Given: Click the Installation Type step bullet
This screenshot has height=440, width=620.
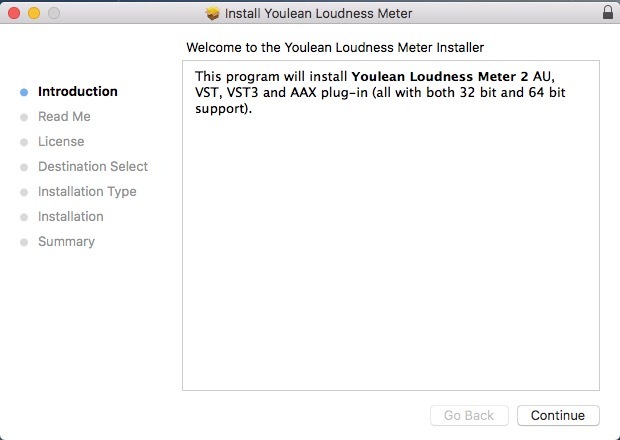Looking at the screenshot, I should click(x=24, y=192).
